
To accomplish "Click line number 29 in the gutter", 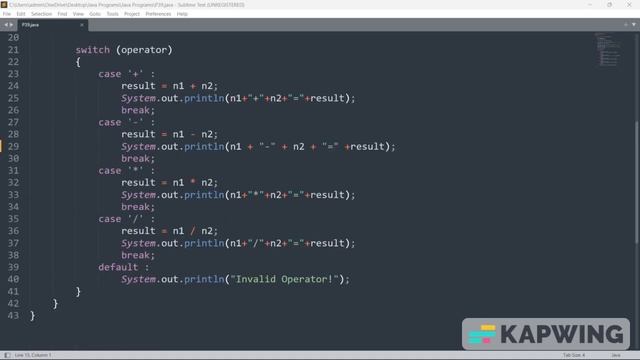I will (13, 147).
